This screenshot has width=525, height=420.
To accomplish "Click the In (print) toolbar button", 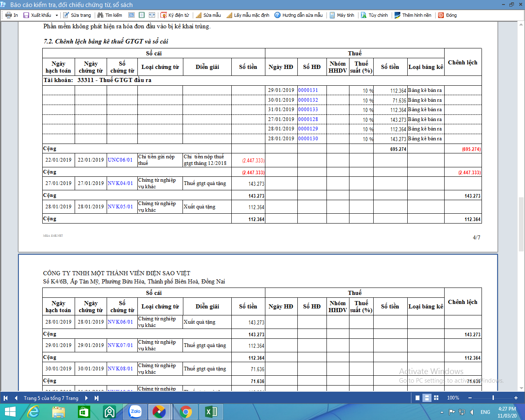I will point(12,15).
